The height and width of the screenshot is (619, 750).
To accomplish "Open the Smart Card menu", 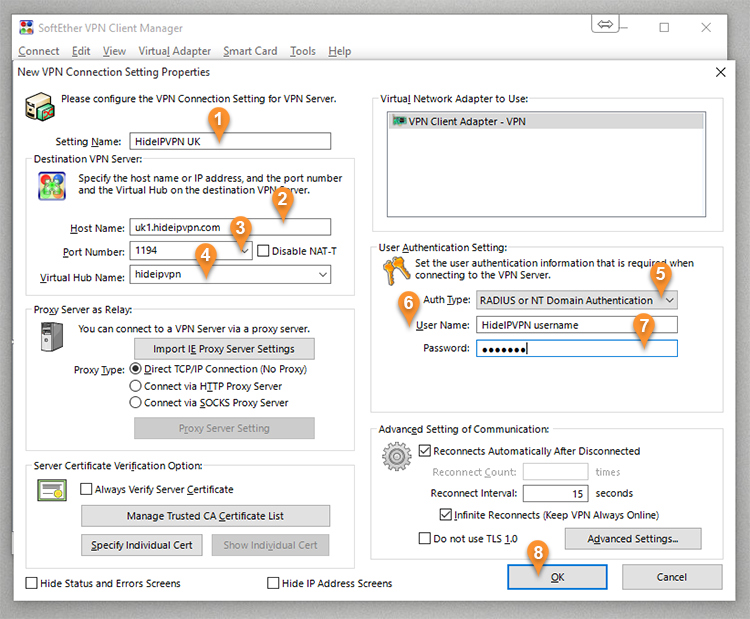I will [x=250, y=51].
